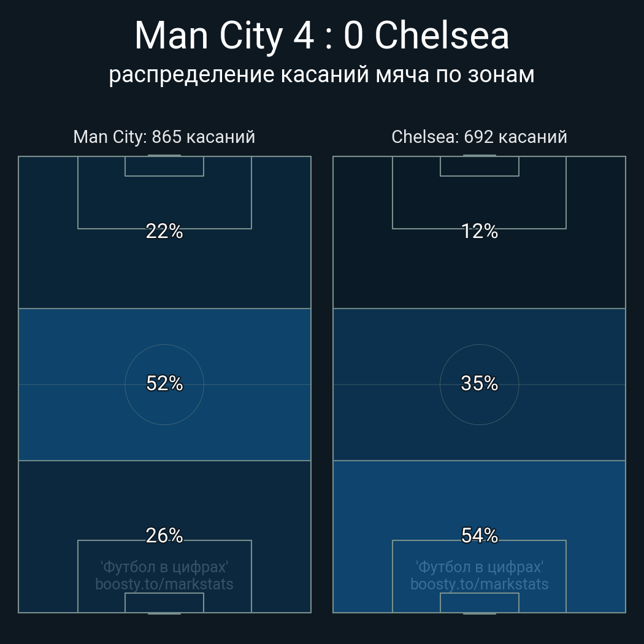Click Man City's 26% defensive zone value
644x644 pixels.
(164, 535)
